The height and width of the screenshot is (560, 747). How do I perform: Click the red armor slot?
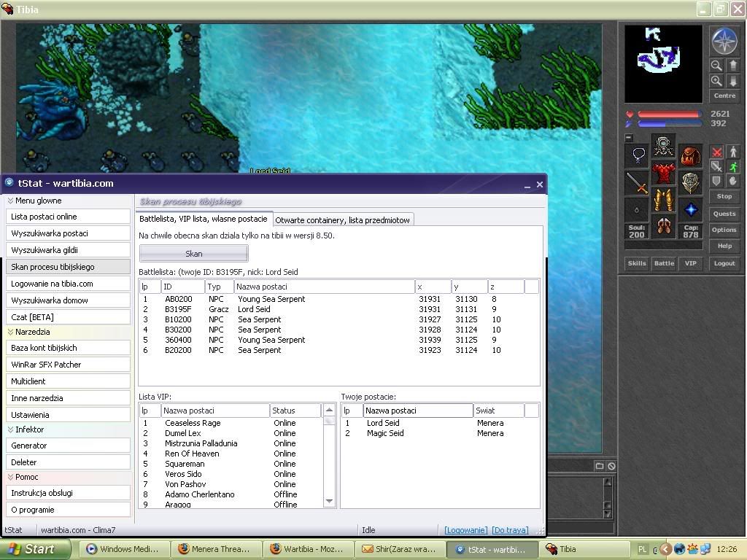click(664, 174)
